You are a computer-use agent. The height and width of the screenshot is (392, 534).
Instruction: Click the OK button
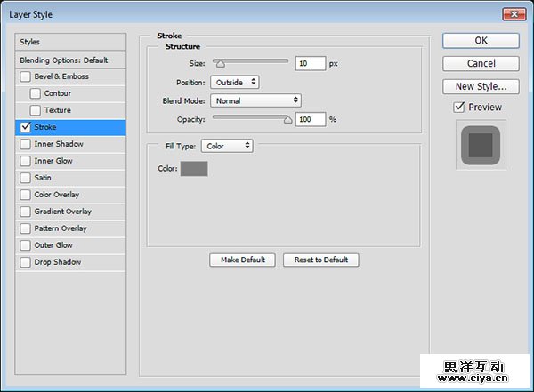[481, 41]
